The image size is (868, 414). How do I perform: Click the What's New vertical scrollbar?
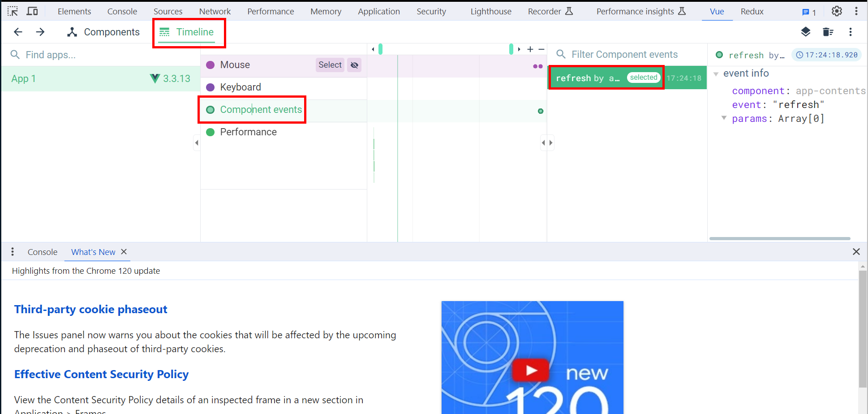pyautogui.click(x=863, y=329)
